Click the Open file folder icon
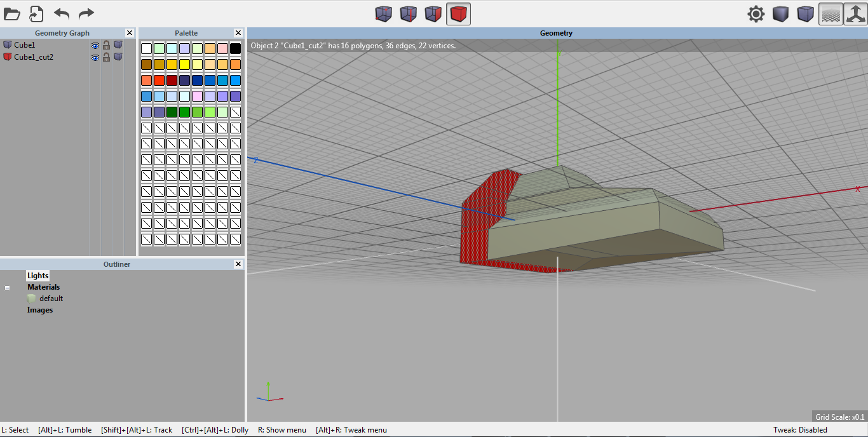Viewport: 868px width, 437px height. coord(12,13)
